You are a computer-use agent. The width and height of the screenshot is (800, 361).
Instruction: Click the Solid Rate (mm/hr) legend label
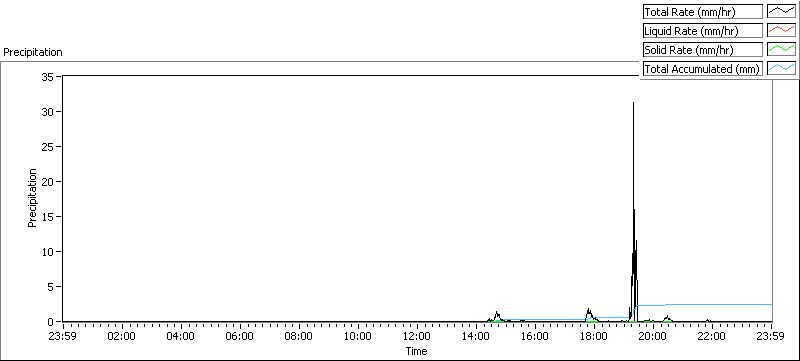[702, 49]
